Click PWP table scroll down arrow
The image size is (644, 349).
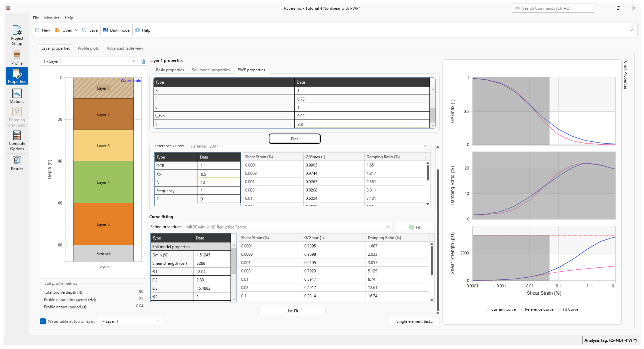tap(433, 125)
